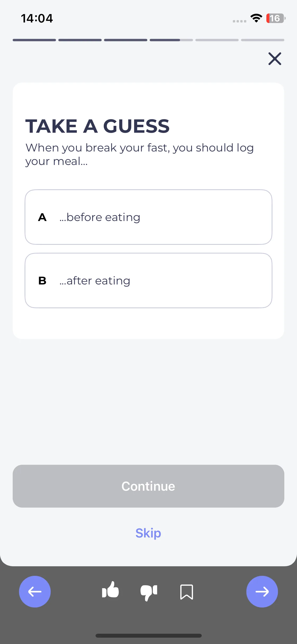Select answer A before eating
Screen dimensions: 297x644
(148, 217)
